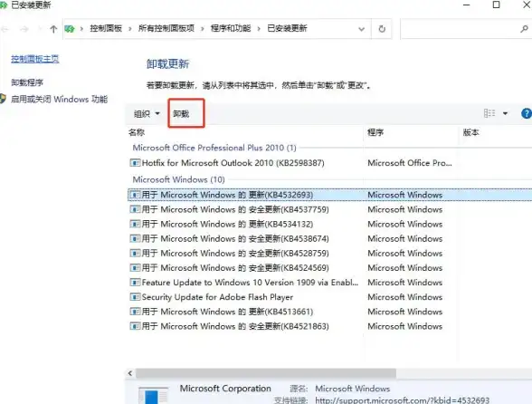Click the icon of Adobe Flash Player update
The height and width of the screenshot is (404, 532).
click(x=135, y=297)
